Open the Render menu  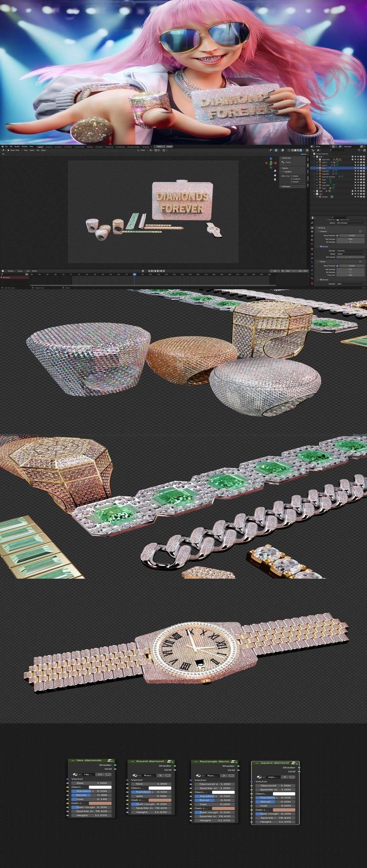click(17, 146)
